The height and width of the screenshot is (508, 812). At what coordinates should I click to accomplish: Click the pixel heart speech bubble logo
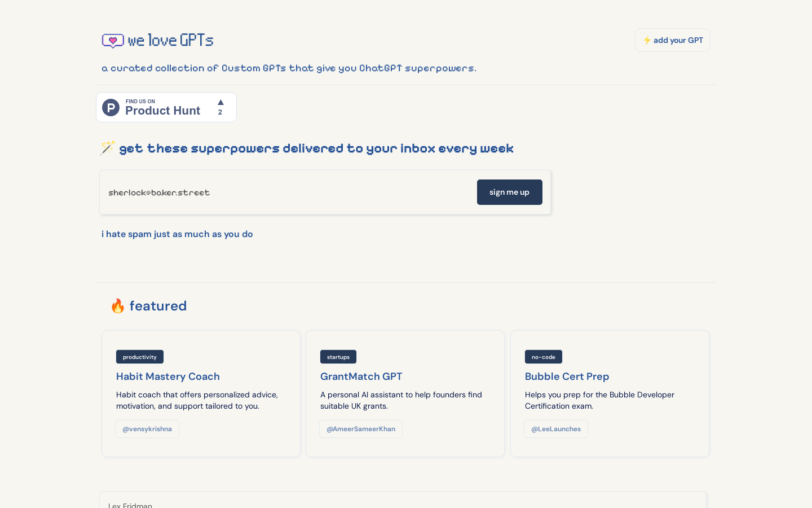(113, 41)
